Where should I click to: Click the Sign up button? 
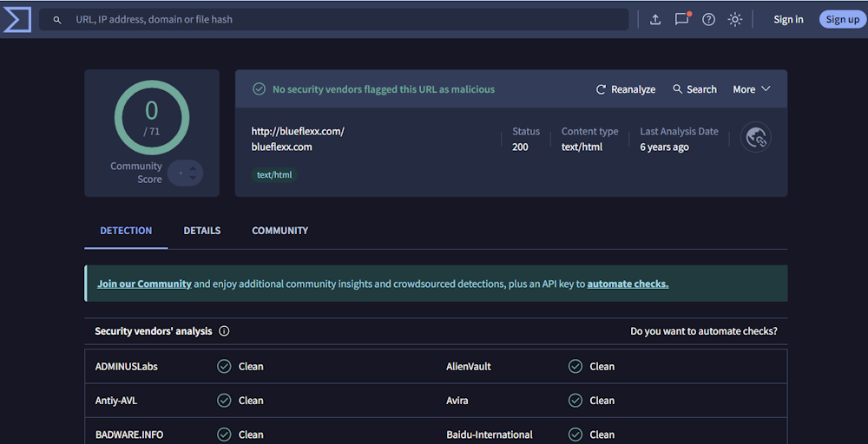point(843,19)
